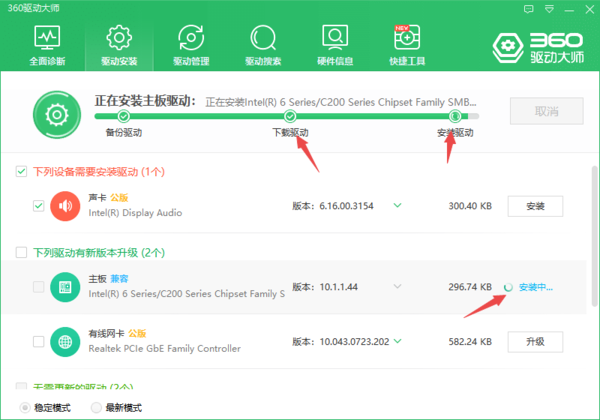Click the 360驱动大师 logo
Viewport: 600px width, 420px height.
(x=538, y=48)
